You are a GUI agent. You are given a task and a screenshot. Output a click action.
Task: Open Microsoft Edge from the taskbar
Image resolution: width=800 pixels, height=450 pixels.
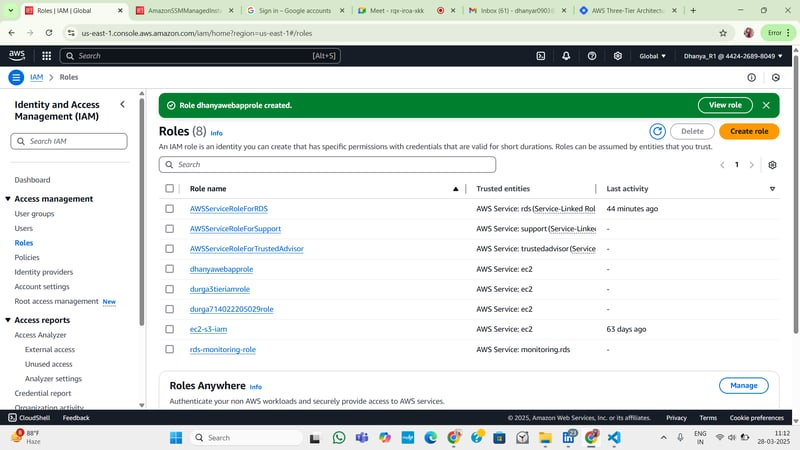point(431,438)
